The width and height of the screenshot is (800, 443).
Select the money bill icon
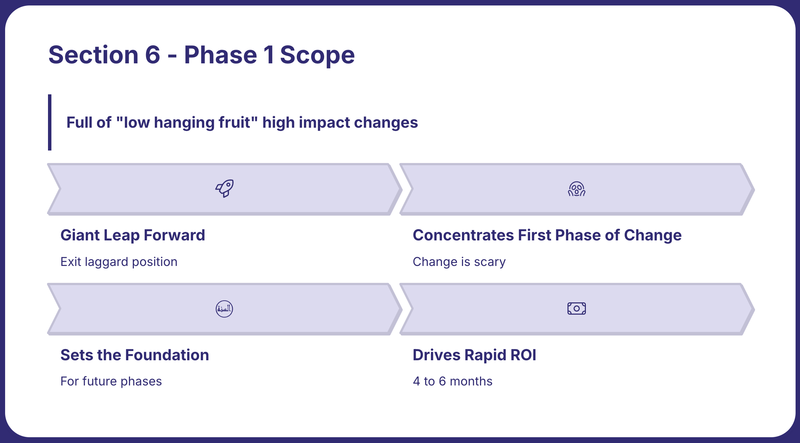577,309
